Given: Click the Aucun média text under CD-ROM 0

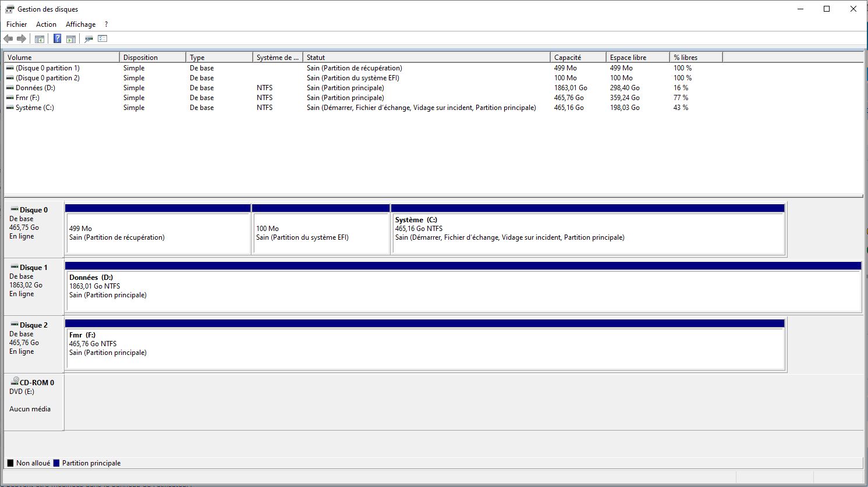Looking at the screenshot, I should pos(30,409).
